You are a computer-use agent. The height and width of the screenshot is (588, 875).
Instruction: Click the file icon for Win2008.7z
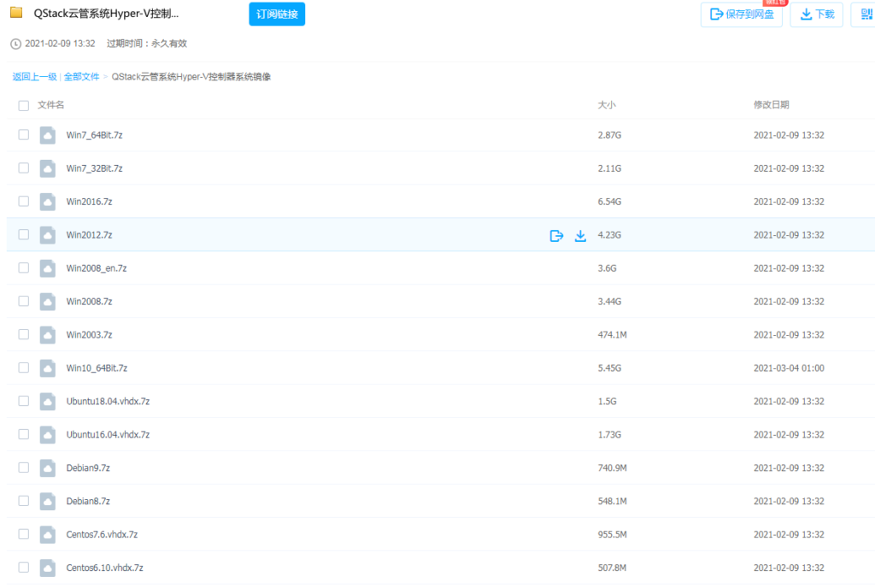[x=48, y=301]
